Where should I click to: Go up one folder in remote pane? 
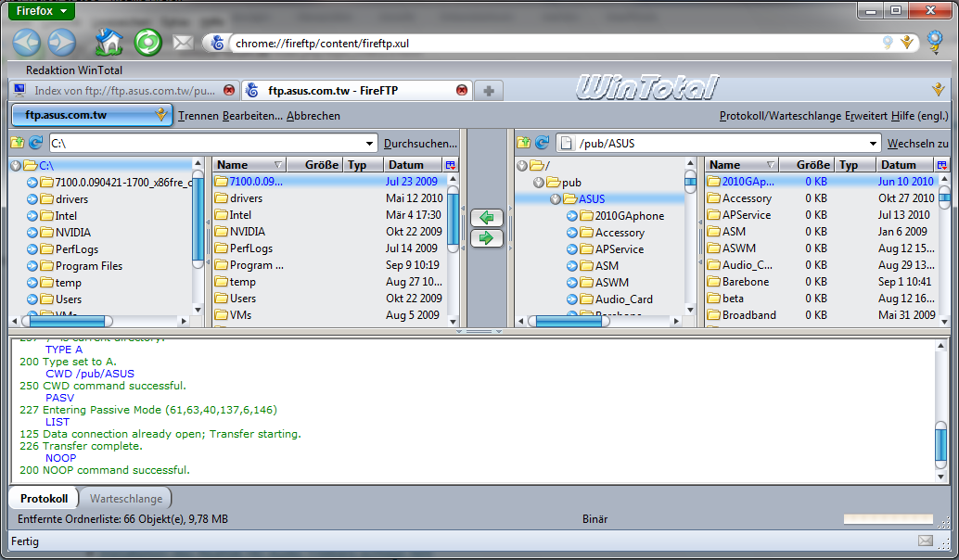tap(523, 143)
